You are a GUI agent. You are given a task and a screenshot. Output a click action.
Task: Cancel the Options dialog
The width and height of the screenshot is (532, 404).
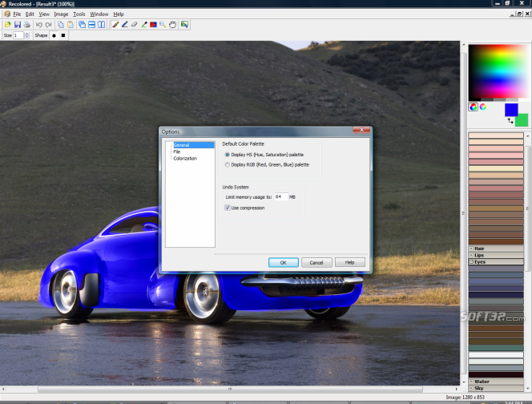[316, 262]
